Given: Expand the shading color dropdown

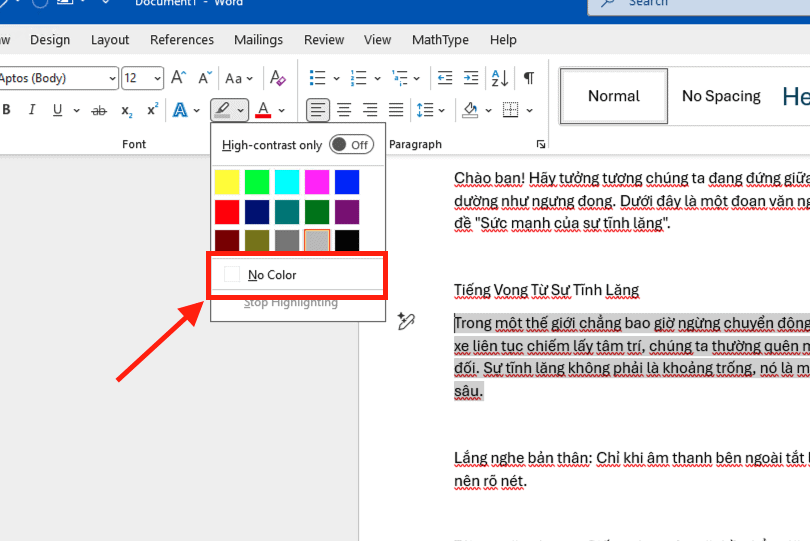Looking at the screenshot, I should pos(488,110).
